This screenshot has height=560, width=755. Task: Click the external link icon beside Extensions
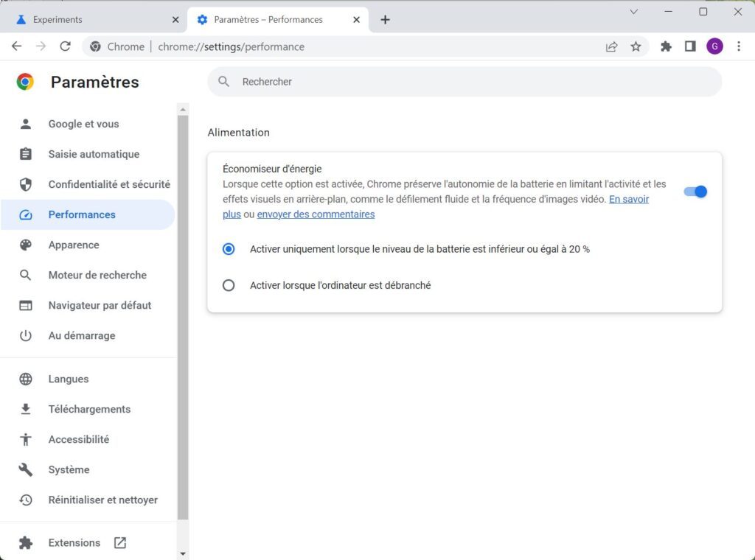pyautogui.click(x=120, y=542)
